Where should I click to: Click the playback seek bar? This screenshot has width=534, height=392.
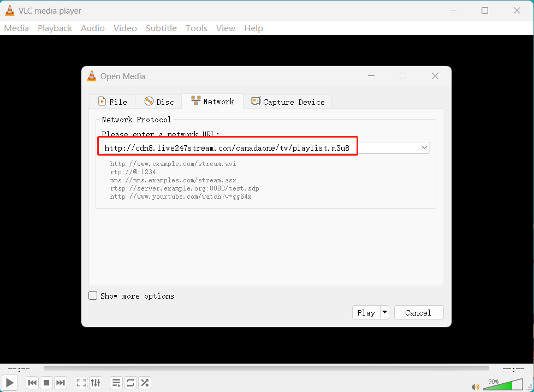tap(266, 368)
